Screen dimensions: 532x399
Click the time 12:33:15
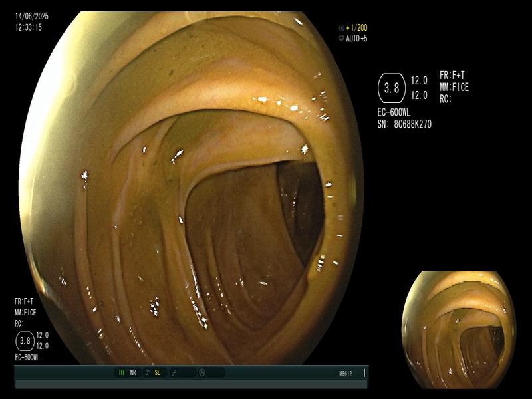pos(29,27)
